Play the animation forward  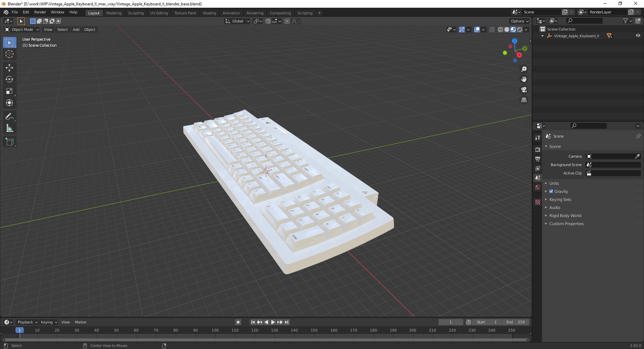pyautogui.click(x=273, y=322)
